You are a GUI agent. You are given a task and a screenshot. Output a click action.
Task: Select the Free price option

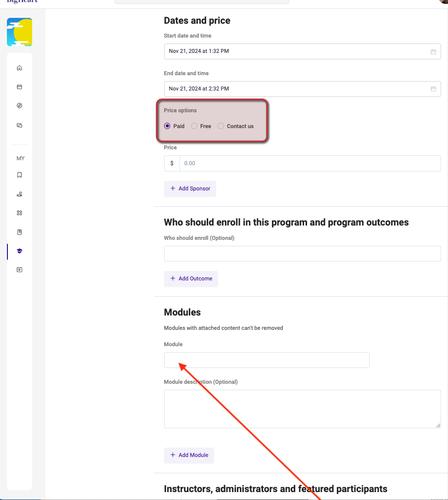[x=194, y=126]
